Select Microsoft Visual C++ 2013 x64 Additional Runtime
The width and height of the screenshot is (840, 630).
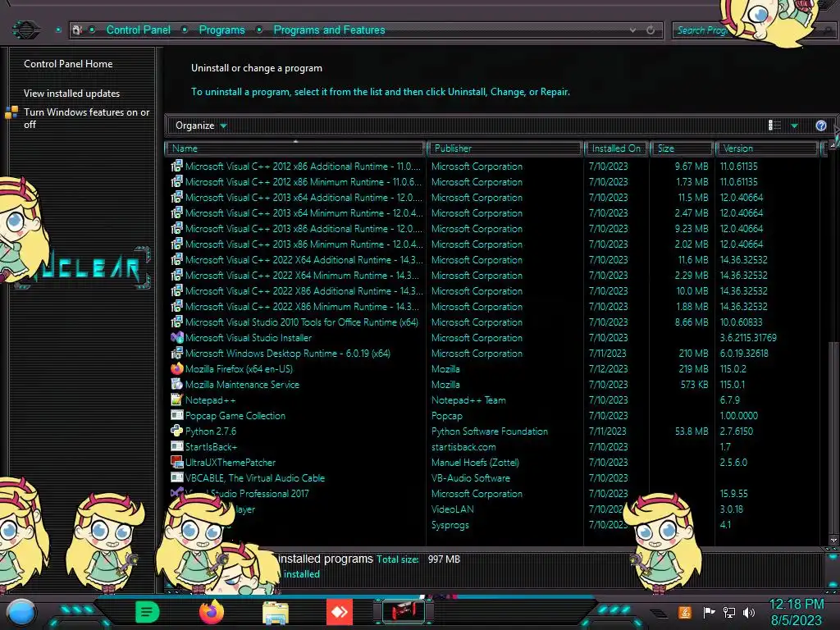pos(304,197)
